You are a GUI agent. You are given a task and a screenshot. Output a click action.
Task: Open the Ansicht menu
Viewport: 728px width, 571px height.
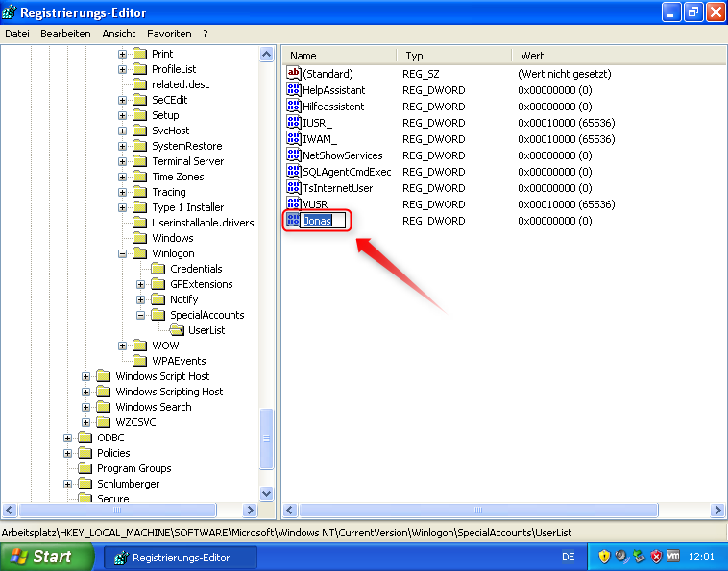(x=119, y=34)
